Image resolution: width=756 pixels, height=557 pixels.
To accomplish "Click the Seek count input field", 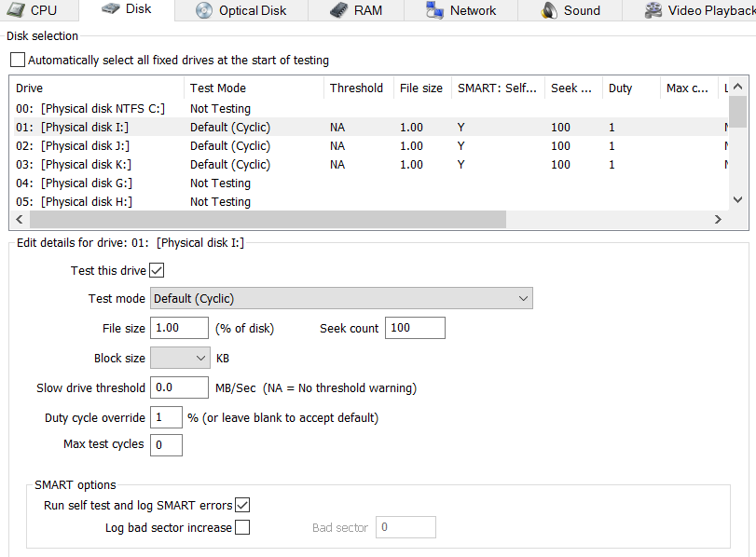I will [415, 328].
